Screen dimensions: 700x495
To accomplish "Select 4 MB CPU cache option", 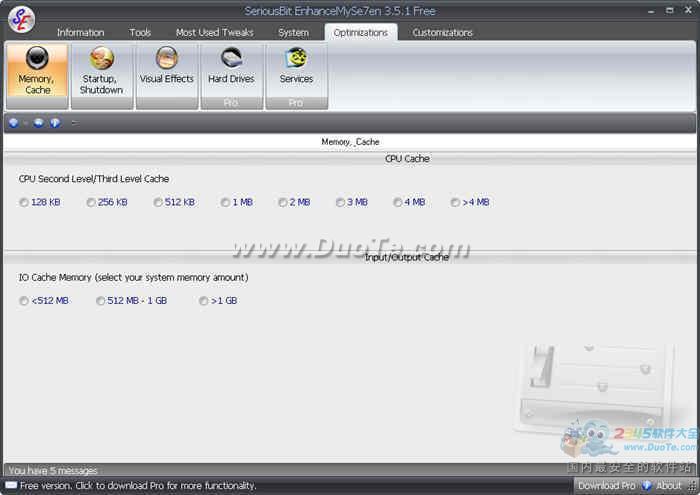I will click(x=409, y=202).
